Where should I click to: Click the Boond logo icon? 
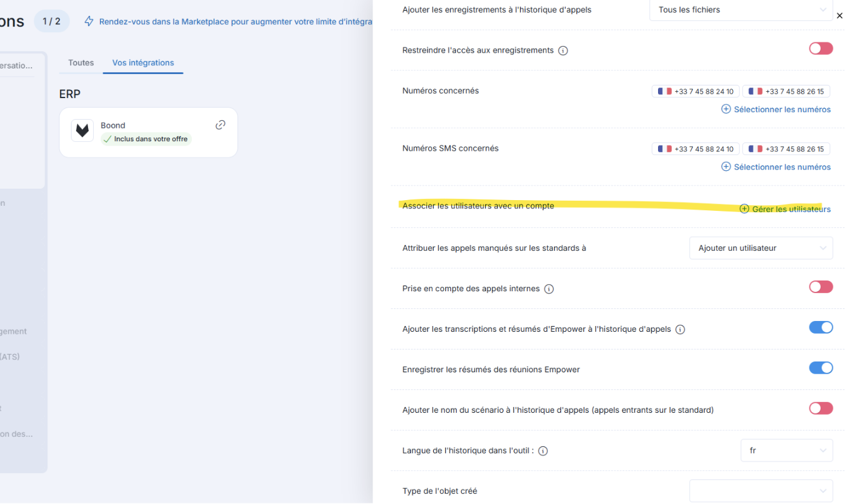(82, 130)
